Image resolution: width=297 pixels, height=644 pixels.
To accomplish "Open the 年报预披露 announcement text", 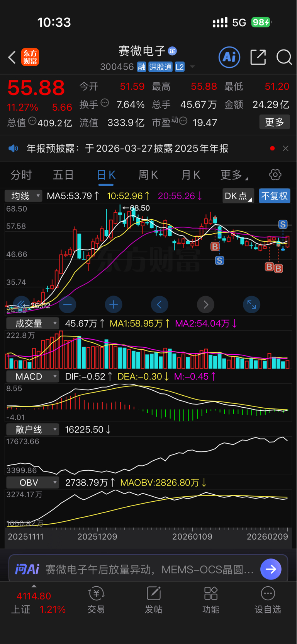I will [x=127, y=149].
